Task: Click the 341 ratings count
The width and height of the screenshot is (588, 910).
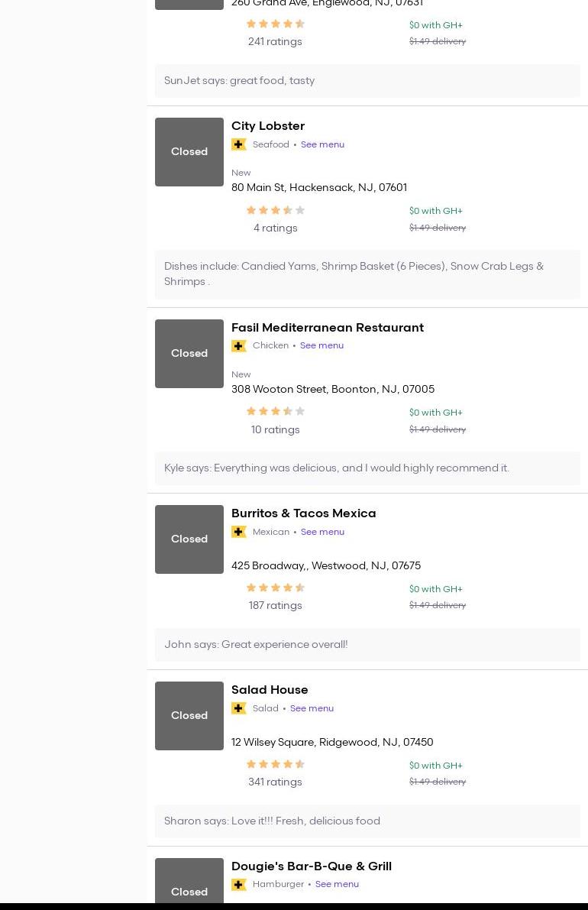Action: click(275, 782)
